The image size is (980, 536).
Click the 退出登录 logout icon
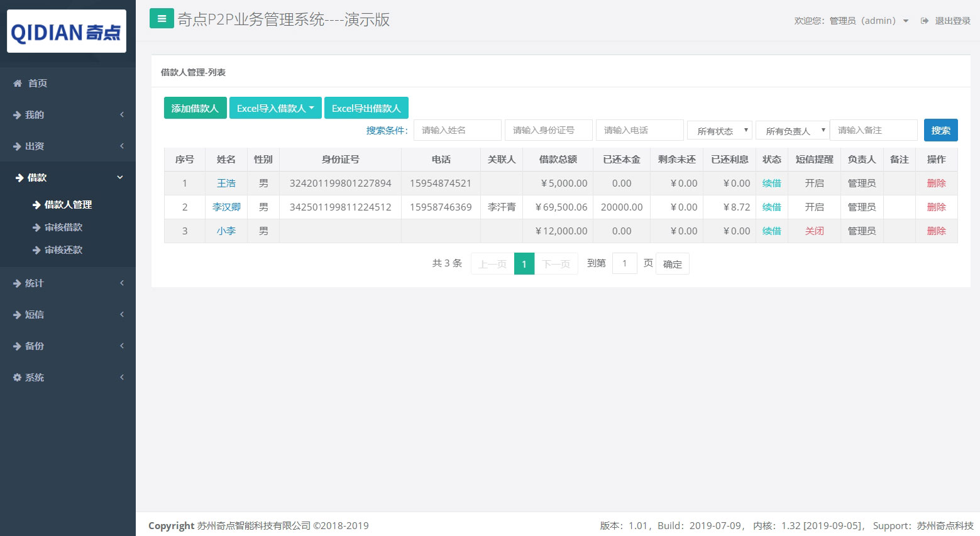coord(924,19)
